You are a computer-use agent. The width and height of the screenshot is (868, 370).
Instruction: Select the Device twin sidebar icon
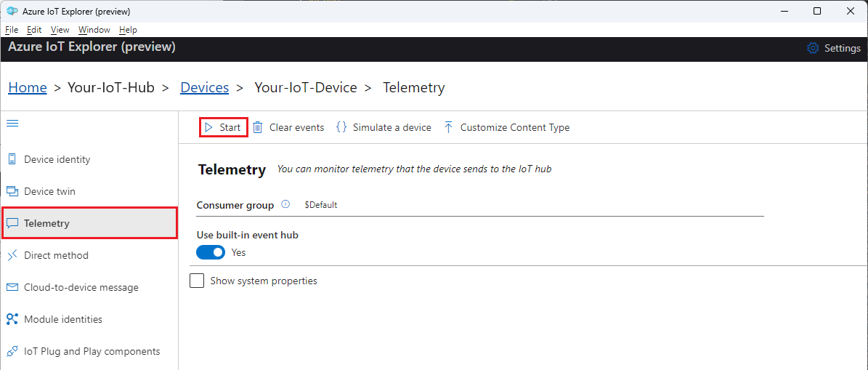point(12,191)
